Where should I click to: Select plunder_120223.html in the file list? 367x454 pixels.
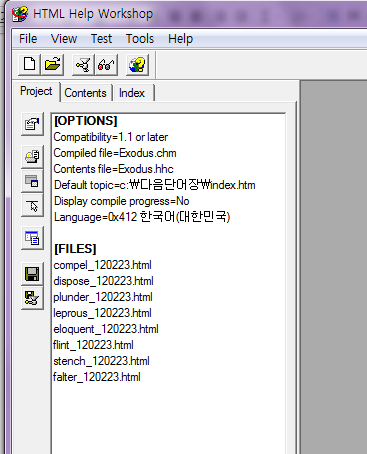click(x=103, y=297)
